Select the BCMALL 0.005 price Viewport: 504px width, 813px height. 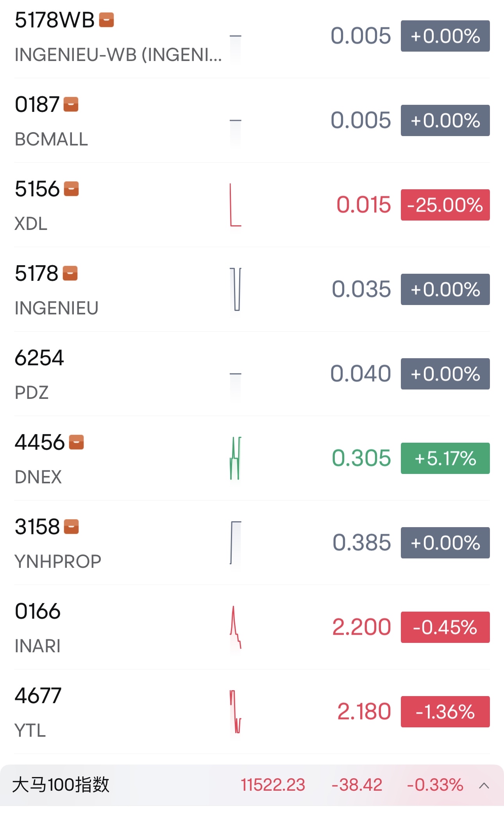tap(361, 120)
